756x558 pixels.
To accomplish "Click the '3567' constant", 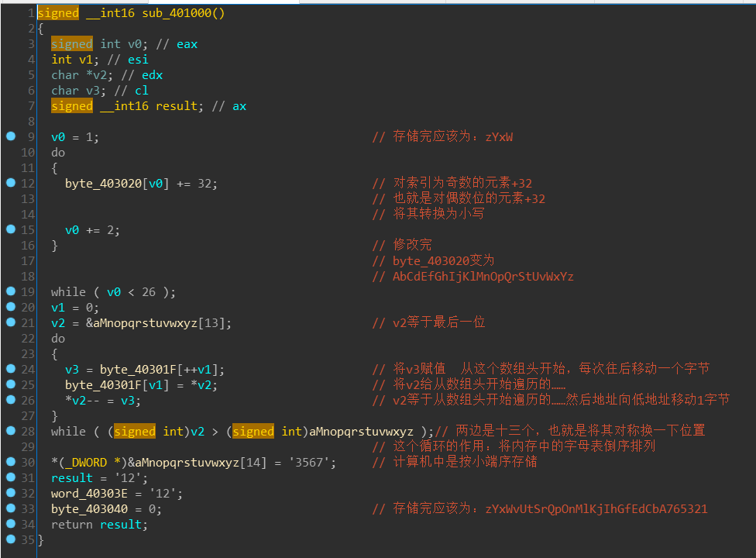I will pos(309,463).
